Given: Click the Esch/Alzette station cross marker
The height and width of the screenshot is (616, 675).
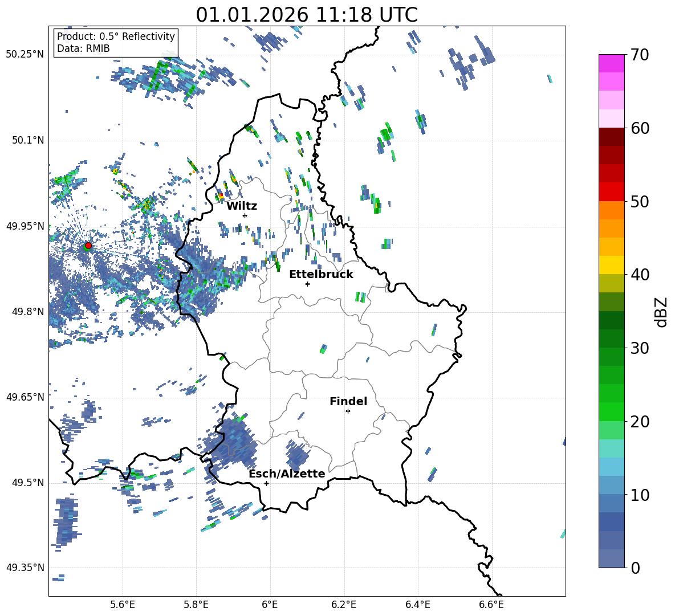Looking at the screenshot, I should (266, 483).
